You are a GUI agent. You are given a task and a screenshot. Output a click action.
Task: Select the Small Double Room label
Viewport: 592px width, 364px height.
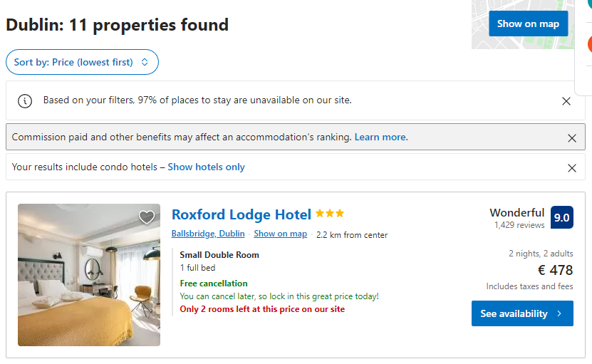pos(219,255)
